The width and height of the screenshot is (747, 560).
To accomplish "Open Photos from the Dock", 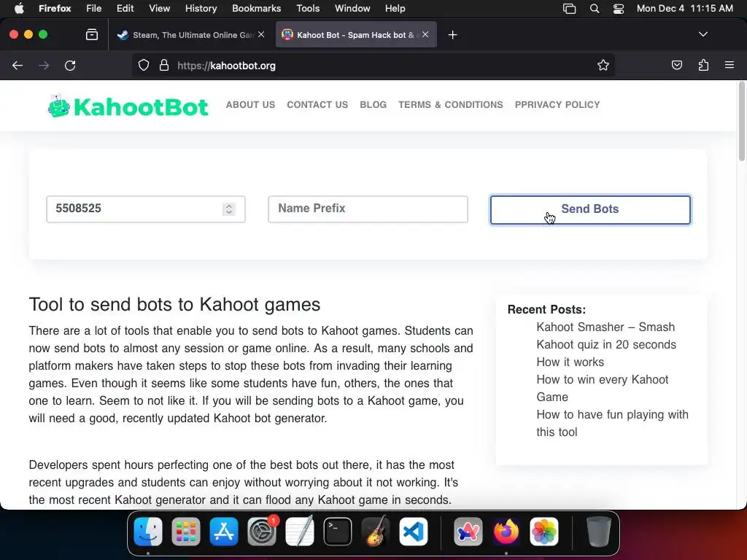I will [x=544, y=532].
